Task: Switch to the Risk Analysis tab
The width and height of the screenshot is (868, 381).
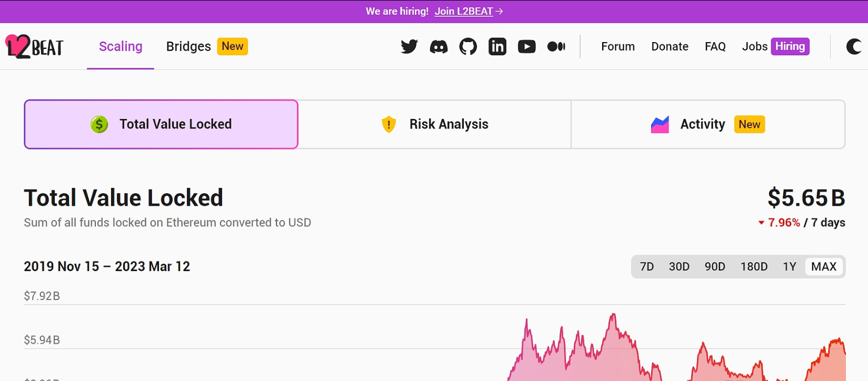Action: click(434, 124)
